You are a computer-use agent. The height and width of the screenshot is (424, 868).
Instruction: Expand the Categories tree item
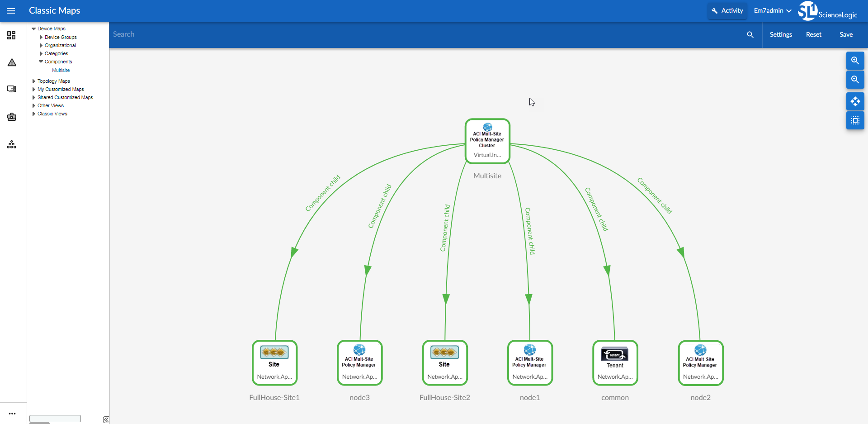(x=41, y=53)
